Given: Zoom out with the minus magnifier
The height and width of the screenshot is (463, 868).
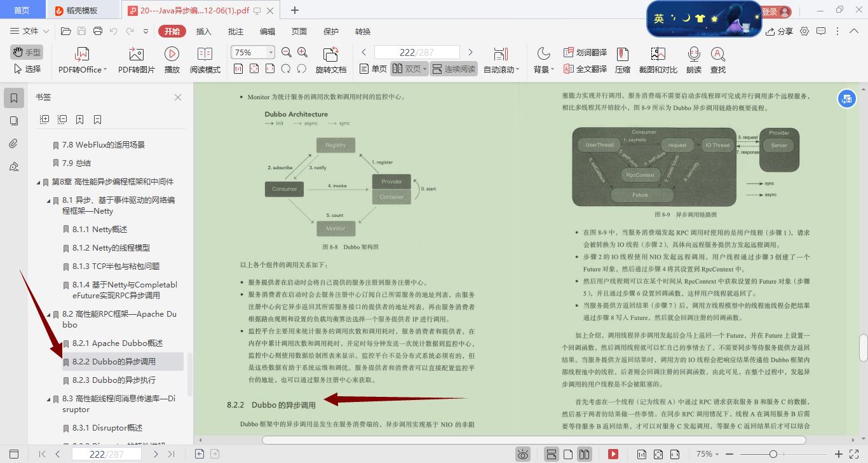Looking at the screenshot, I should point(287,53).
